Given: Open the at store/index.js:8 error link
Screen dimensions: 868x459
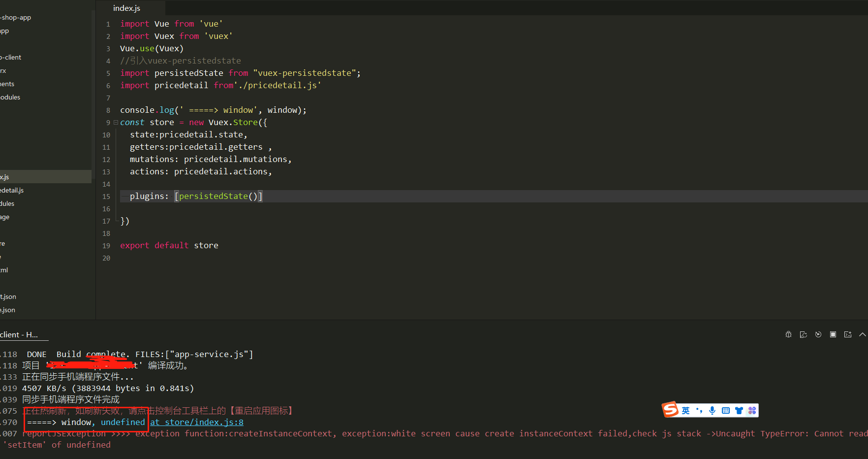Looking at the screenshot, I should [x=196, y=422].
